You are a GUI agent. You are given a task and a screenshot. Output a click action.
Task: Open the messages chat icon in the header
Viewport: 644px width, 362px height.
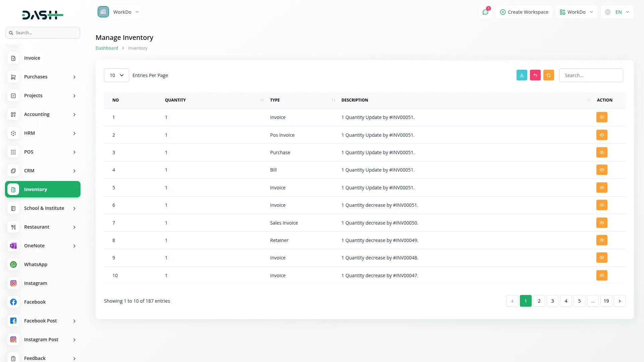[x=485, y=12]
